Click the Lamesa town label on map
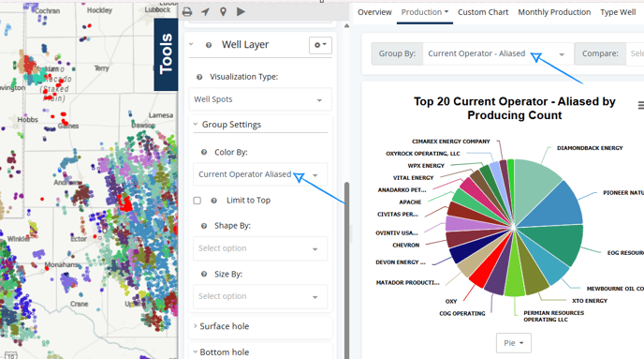644x359 pixels. pos(161,115)
